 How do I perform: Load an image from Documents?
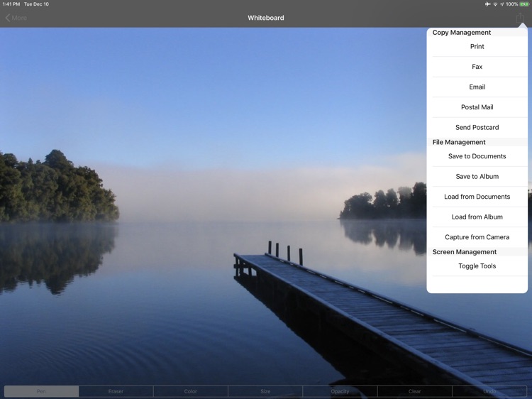coord(477,197)
